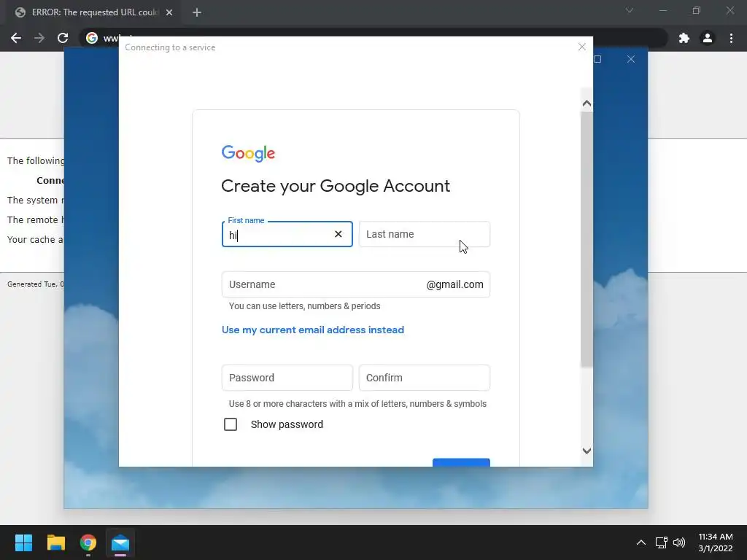Close the Connecting to a service dialog
Image resolution: width=747 pixels, height=560 pixels.
(581, 47)
